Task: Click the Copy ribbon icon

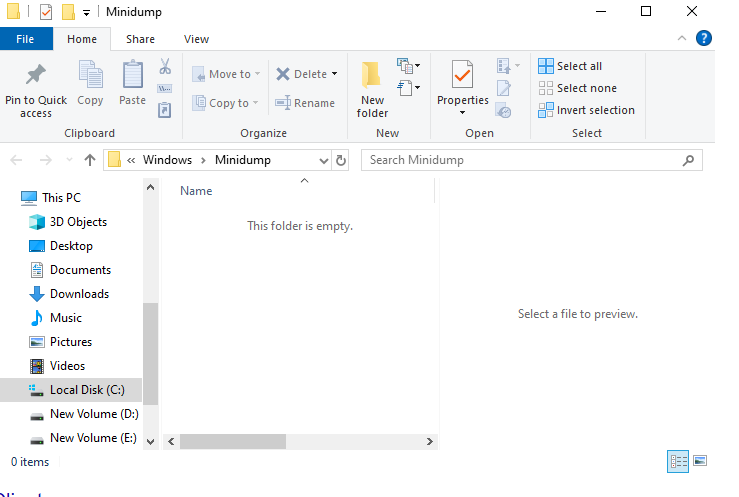Action: click(90, 74)
